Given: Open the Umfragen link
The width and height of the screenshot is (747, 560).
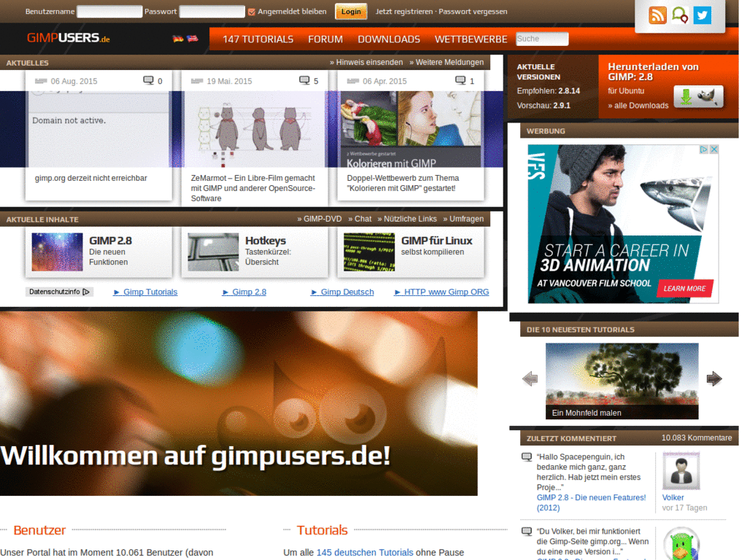Looking at the screenshot, I should tap(463, 219).
